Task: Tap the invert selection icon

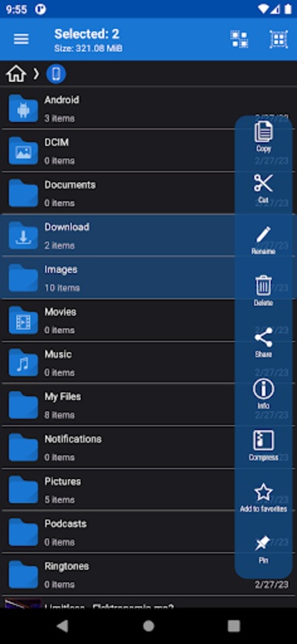Action: click(x=239, y=39)
